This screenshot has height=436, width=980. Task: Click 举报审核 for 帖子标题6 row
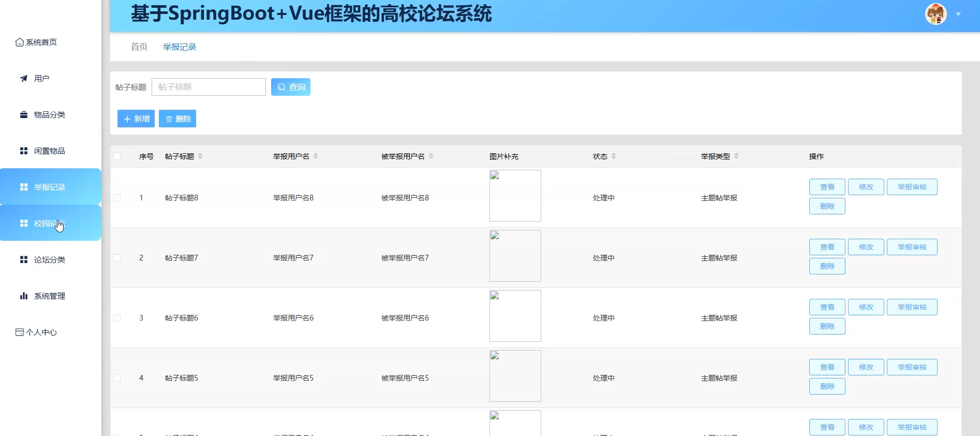pyautogui.click(x=912, y=307)
